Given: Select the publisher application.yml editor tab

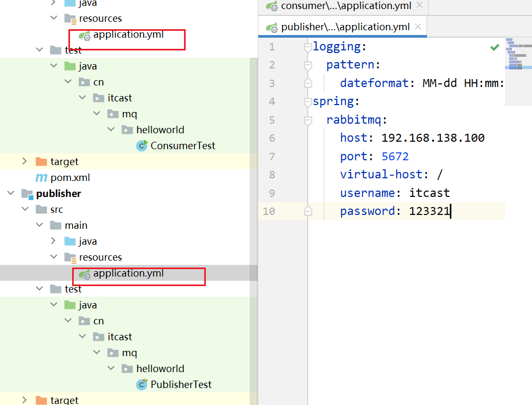Looking at the screenshot, I should click(x=343, y=27).
